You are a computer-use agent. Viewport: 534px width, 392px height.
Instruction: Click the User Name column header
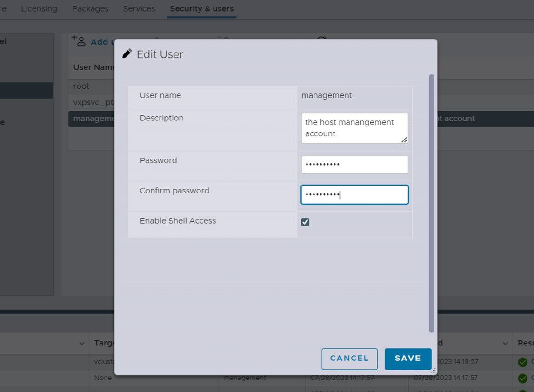93,67
